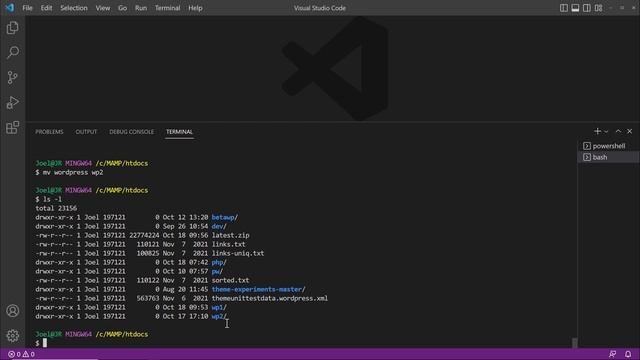640x360 pixels.
Task: Open the Help menu
Action: 195,8
